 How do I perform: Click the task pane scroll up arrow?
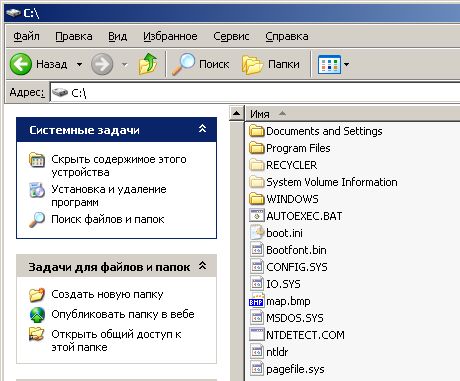(x=237, y=113)
